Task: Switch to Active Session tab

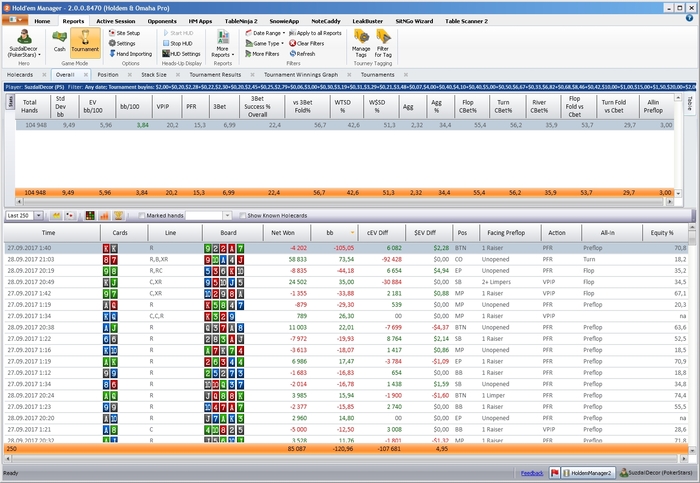Action: [x=116, y=21]
